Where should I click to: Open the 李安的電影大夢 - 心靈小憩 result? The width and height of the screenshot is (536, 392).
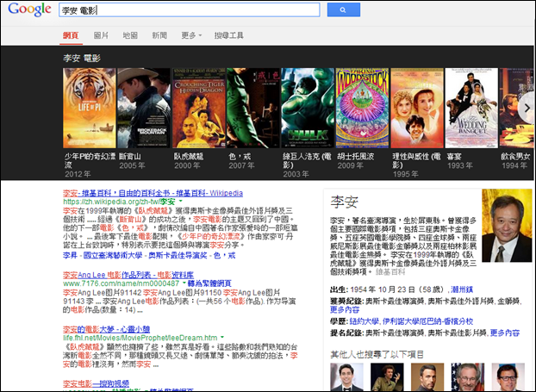pos(106,329)
